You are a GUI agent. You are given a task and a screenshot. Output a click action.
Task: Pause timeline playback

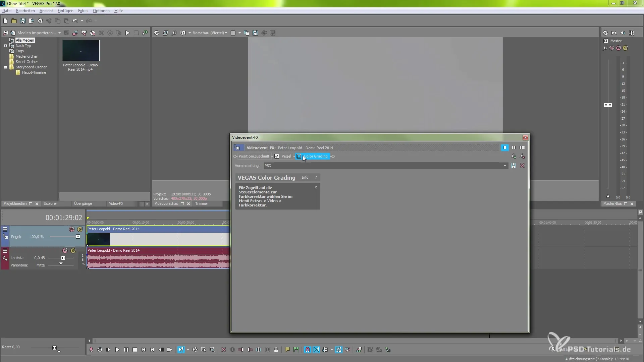click(126, 350)
